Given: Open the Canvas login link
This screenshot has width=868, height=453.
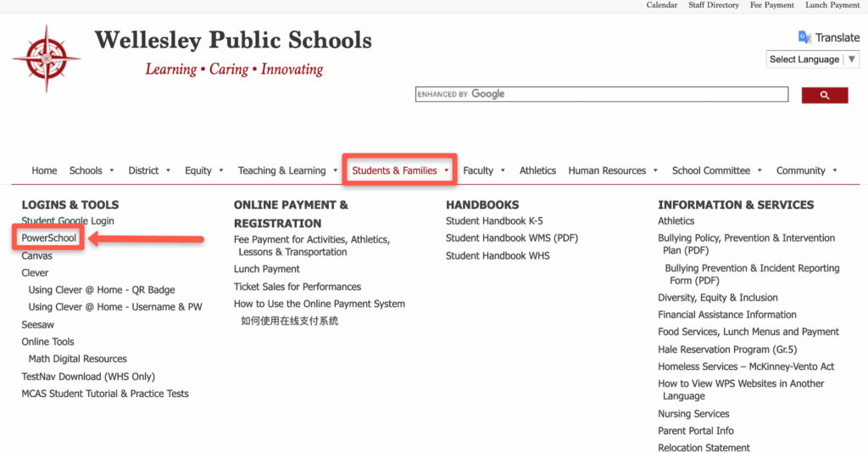Looking at the screenshot, I should (36, 255).
